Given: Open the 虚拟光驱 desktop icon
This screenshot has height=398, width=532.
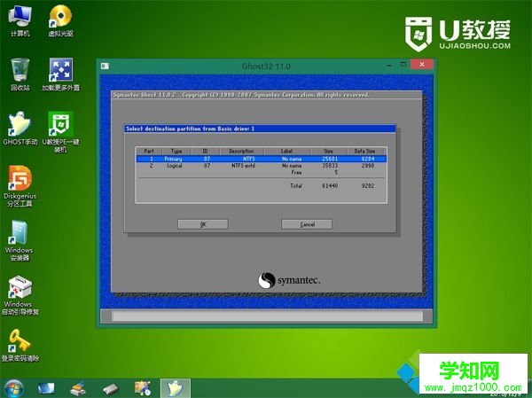Looking at the screenshot, I should pyautogui.click(x=60, y=21).
